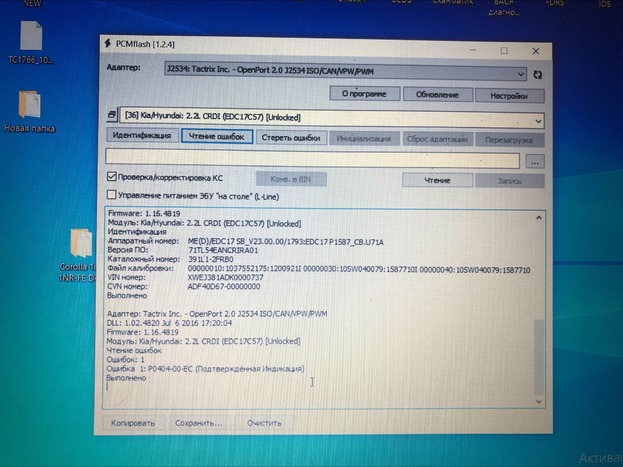Enable Управление питанием ЭБУ "на столе" checkbox

pyautogui.click(x=111, y=195)
